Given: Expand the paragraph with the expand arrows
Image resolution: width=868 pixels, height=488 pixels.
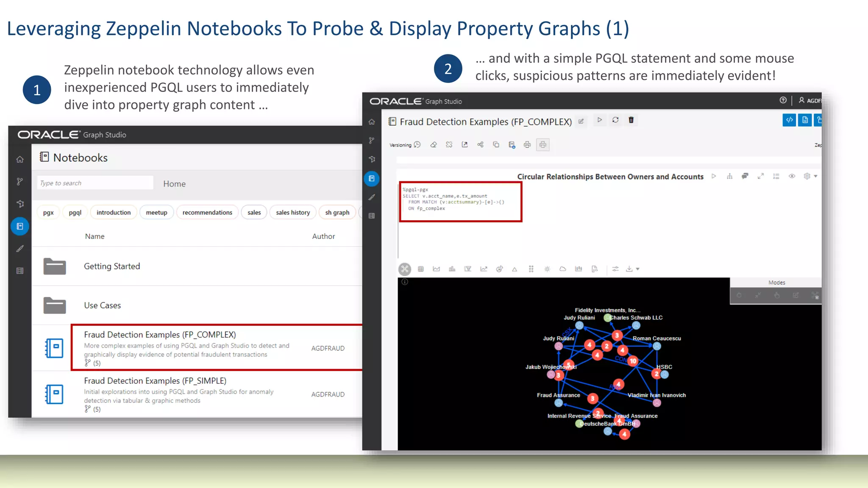Looking at the screenshot, I should pos(761,176).
